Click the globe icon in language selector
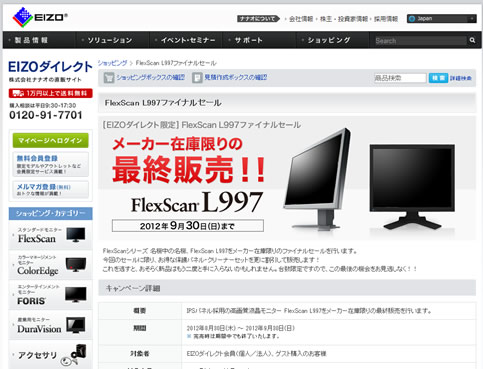 (412, 19)
